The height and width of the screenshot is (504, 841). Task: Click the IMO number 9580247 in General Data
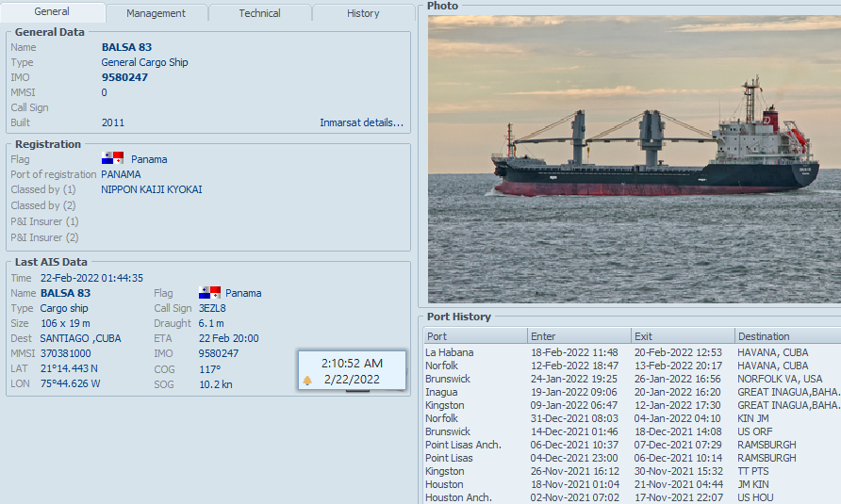tap(124, 77)
